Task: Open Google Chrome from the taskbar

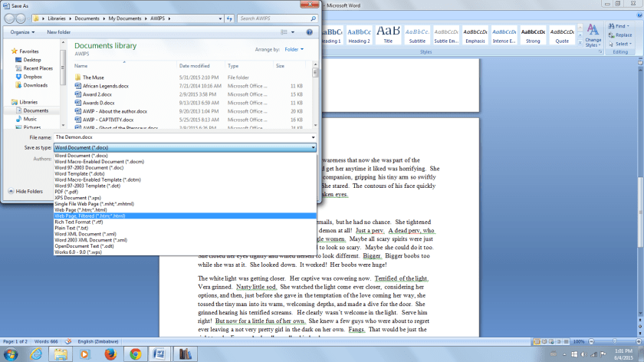Action: 135,354
